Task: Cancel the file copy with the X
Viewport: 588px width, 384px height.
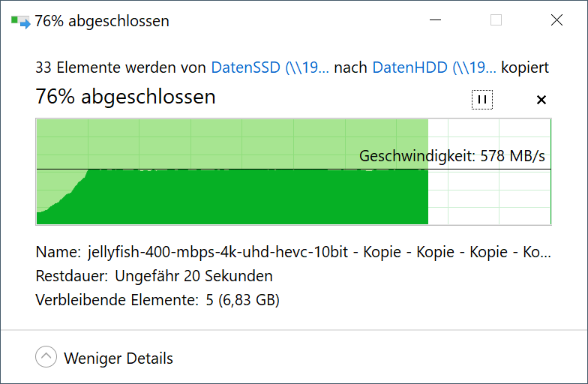Action: click(541, 100)
